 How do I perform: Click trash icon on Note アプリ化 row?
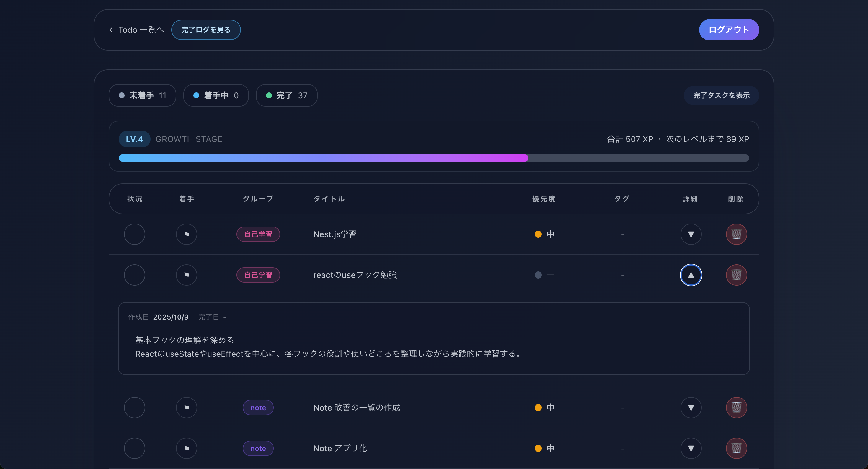(736, 448)
